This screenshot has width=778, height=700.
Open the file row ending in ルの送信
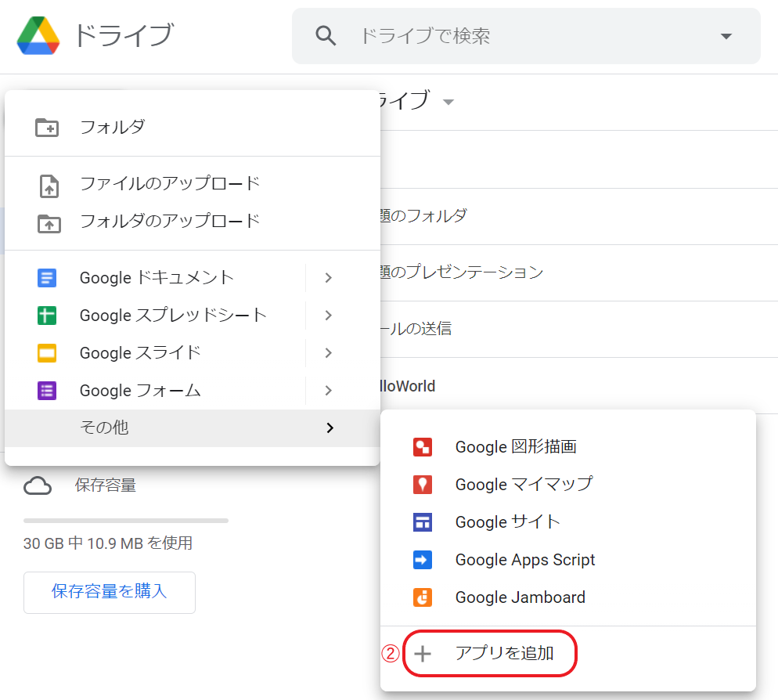point(579,329)
